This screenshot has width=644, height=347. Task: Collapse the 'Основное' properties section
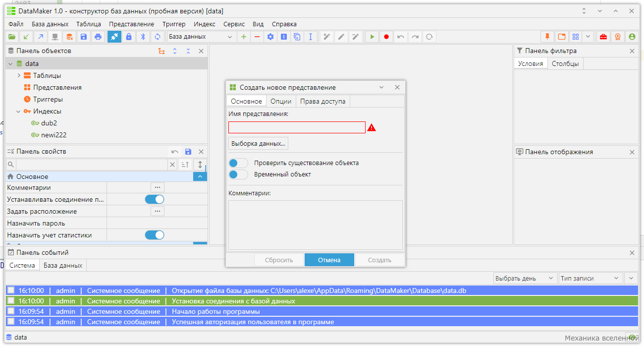pos(200,176)
